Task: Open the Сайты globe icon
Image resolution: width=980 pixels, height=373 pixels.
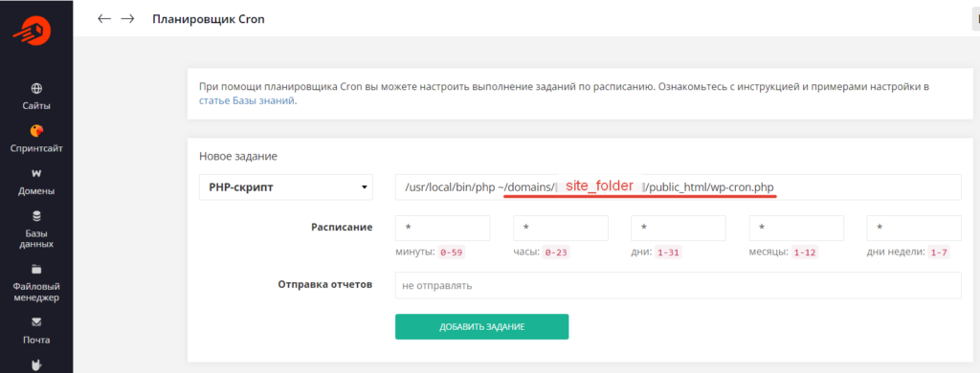Action: 36,88
